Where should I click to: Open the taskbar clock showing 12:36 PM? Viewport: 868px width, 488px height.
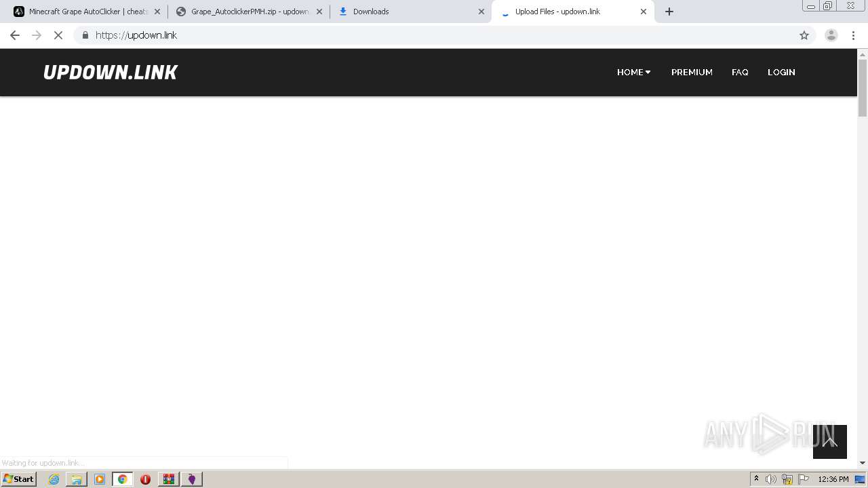pos(833,479)
